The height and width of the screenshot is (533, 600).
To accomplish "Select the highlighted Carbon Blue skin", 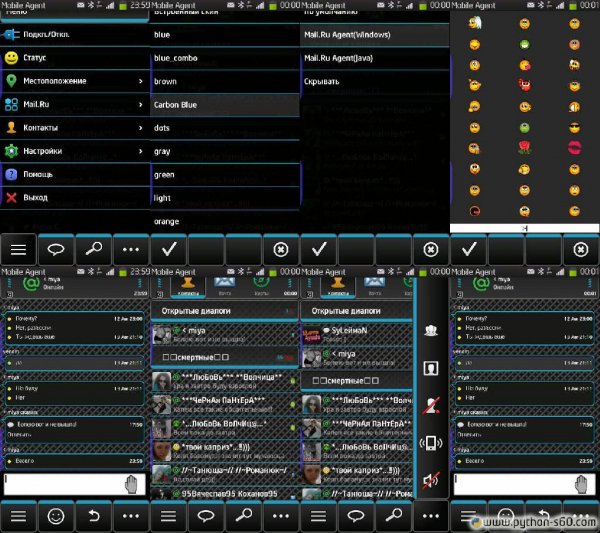I will point(225,105).
